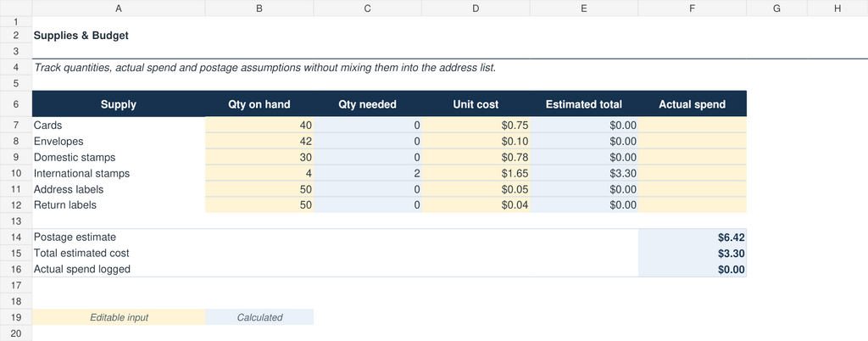Select the Domestic stamps cell
The width and height of the screenshot is (868, 341).
tap(119, 157)
